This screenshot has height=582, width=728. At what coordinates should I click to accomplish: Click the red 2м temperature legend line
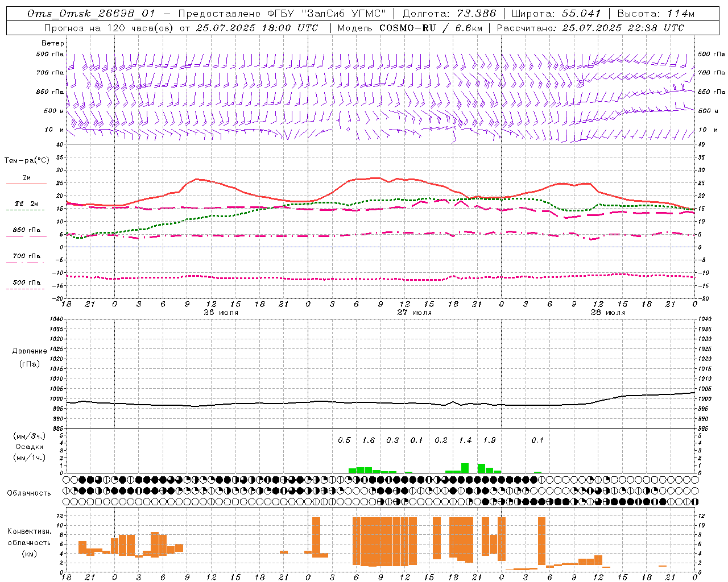click(x=26, y=184)
